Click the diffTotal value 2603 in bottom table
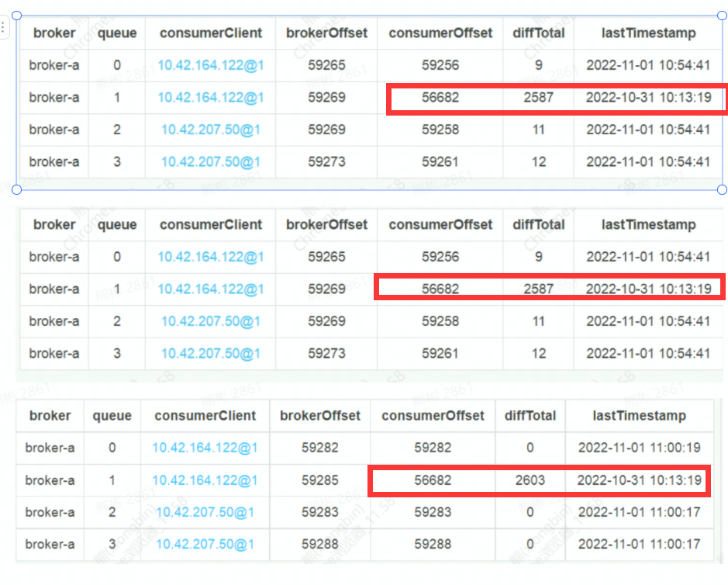 pos(530,480)
